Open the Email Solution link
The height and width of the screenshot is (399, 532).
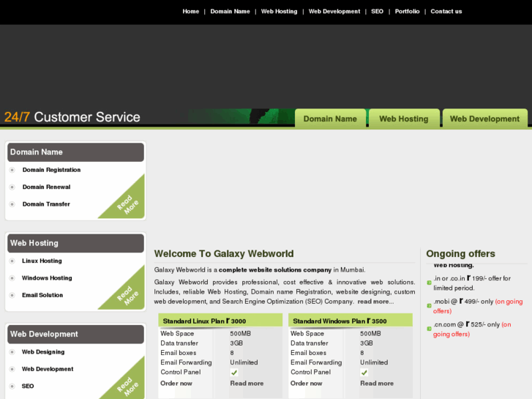coord(42,295)
